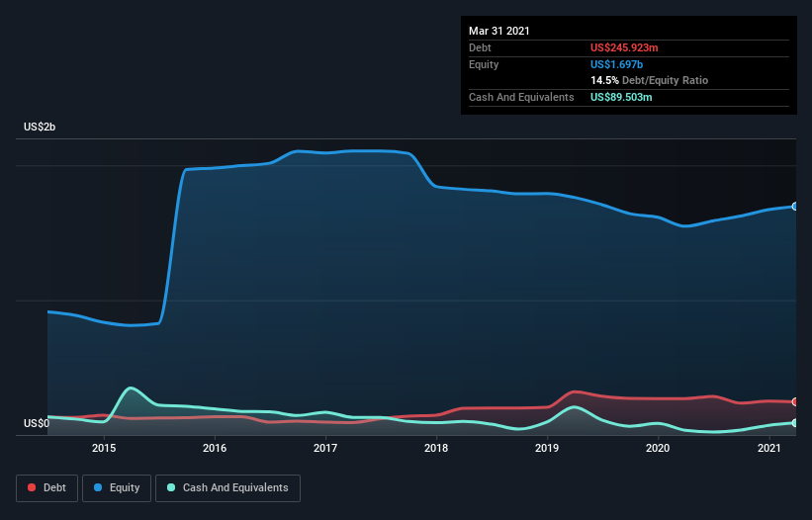The image size is (812, 520).
Task: Click the US$1.697b equity value
Action: (x=616, y=64)
